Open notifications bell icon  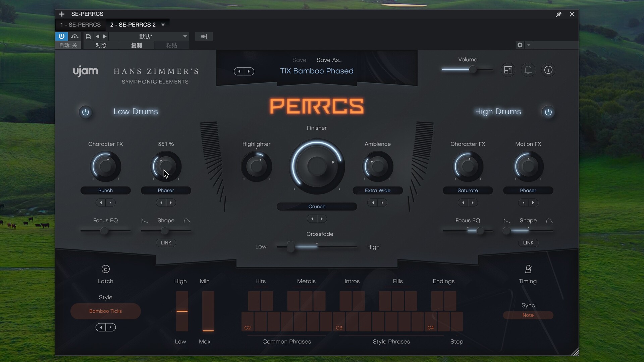(528, 70)
